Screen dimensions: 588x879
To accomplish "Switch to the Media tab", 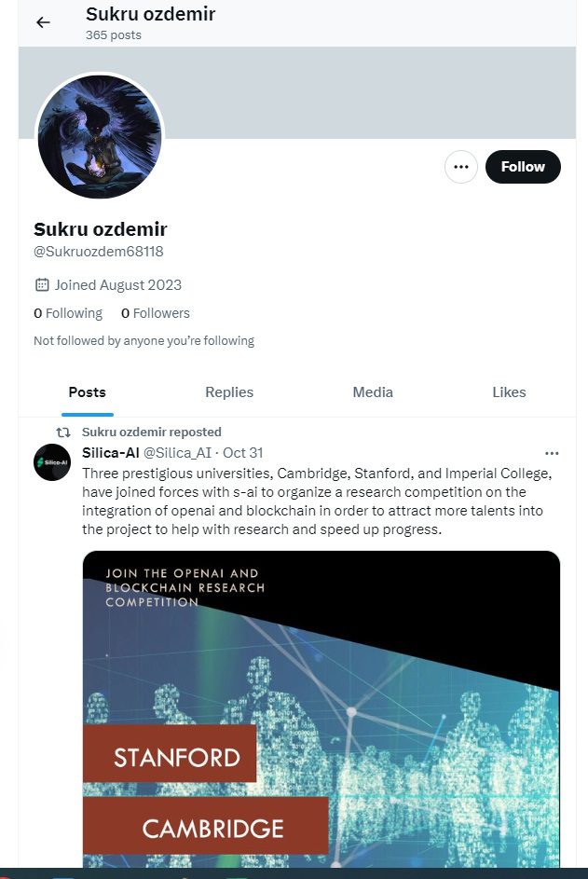I will click(x=373, y=392).
